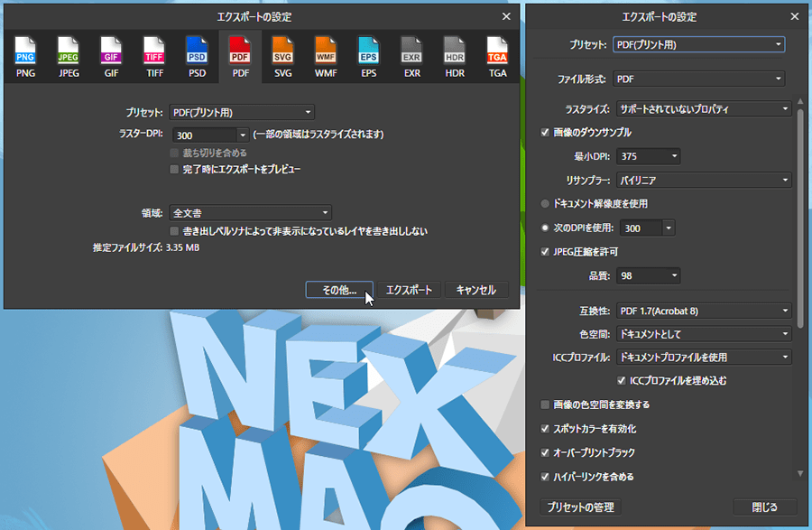Image resolution: width=812 pixels, height=530 pixels.
Task: Switch to the WMF format icon
Action: point(326,57)
